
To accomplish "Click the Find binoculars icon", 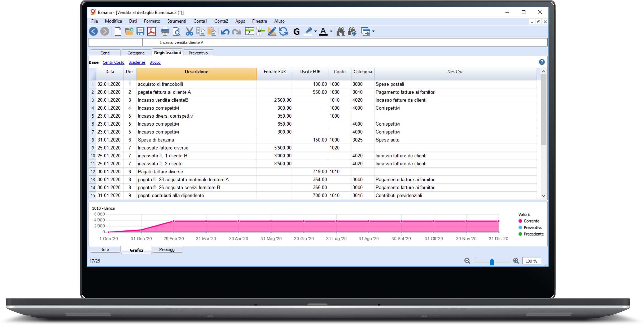I will pos(341,31).
